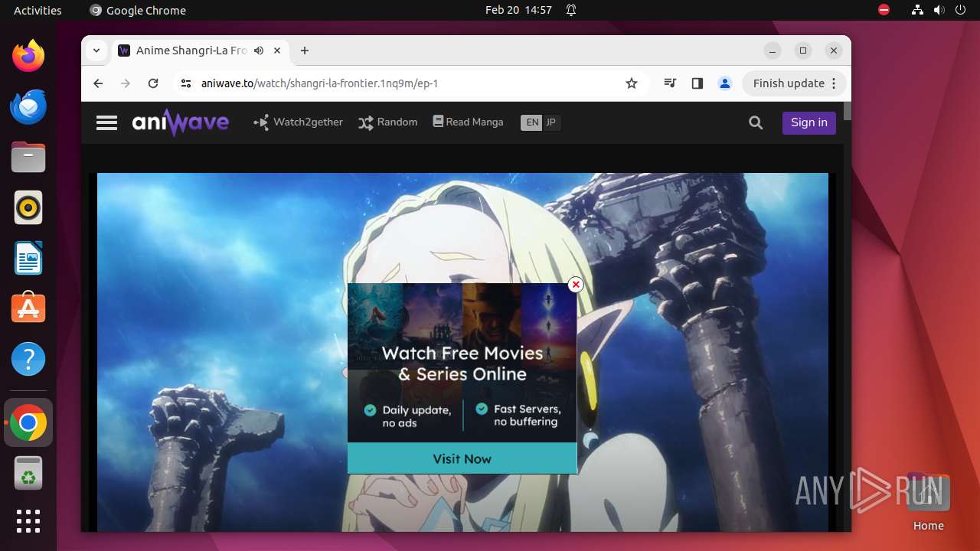
Task: Click the address bar URL
Action: coord(319,83)
